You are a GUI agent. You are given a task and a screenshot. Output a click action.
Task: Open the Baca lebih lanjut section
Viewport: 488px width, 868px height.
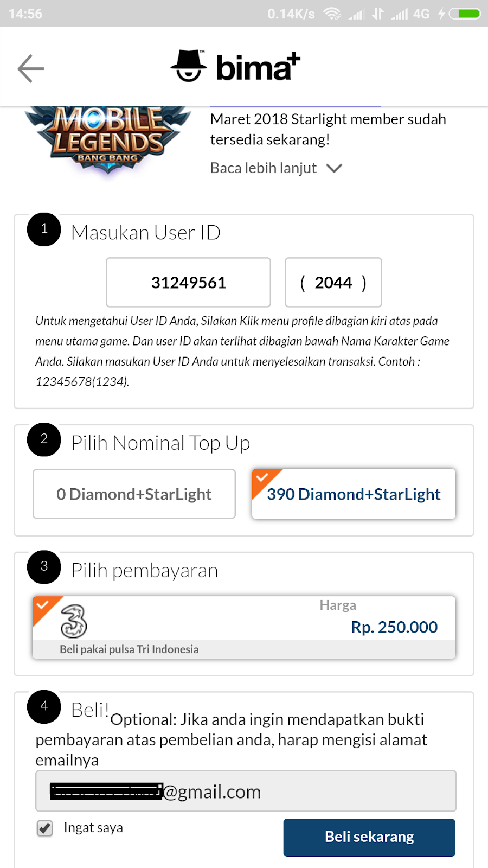point(263,168)
